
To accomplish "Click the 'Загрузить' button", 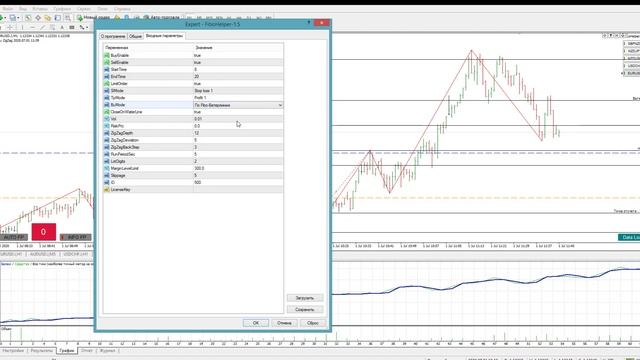I will click(x=304, y=298).
